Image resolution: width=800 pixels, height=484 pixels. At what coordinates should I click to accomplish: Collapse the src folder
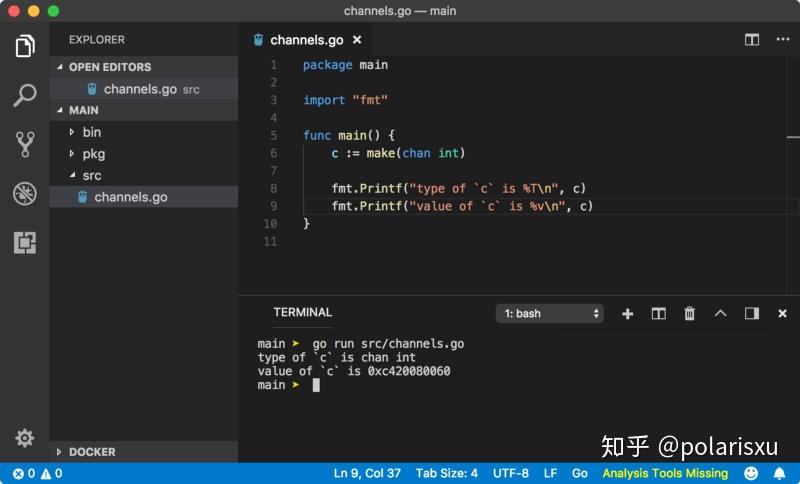coord(144,175)
